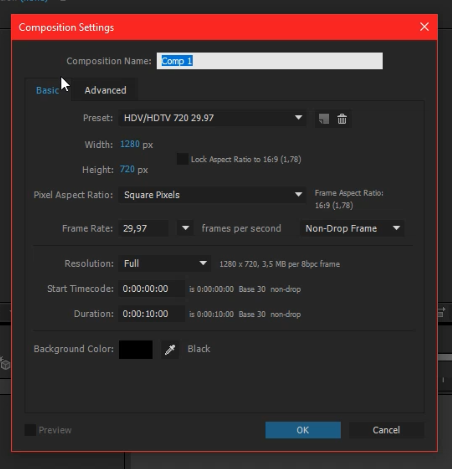Screen dimensions: 452x469
Task: Open the Preset dropdown HDV/HDTV 720 29.97
Action: 212,118
